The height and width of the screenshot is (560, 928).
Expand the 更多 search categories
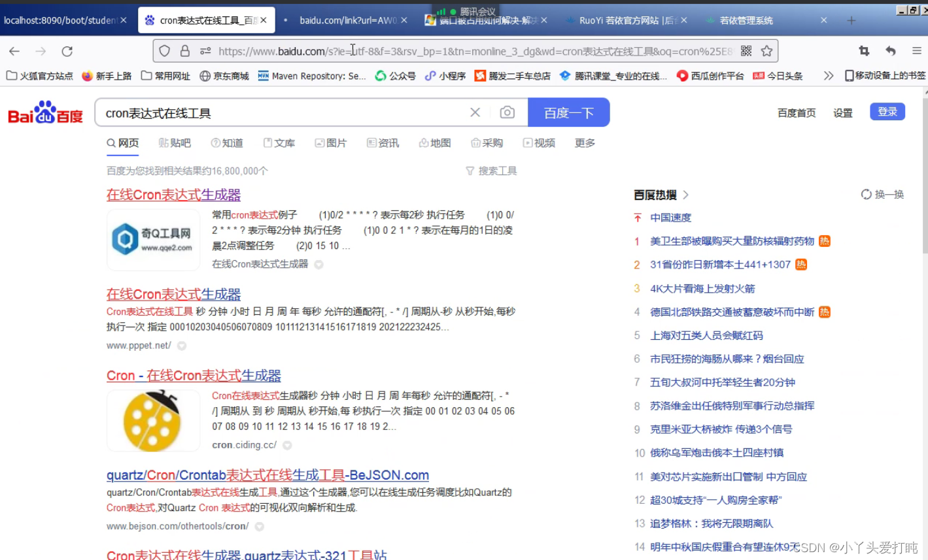point(585,143)
